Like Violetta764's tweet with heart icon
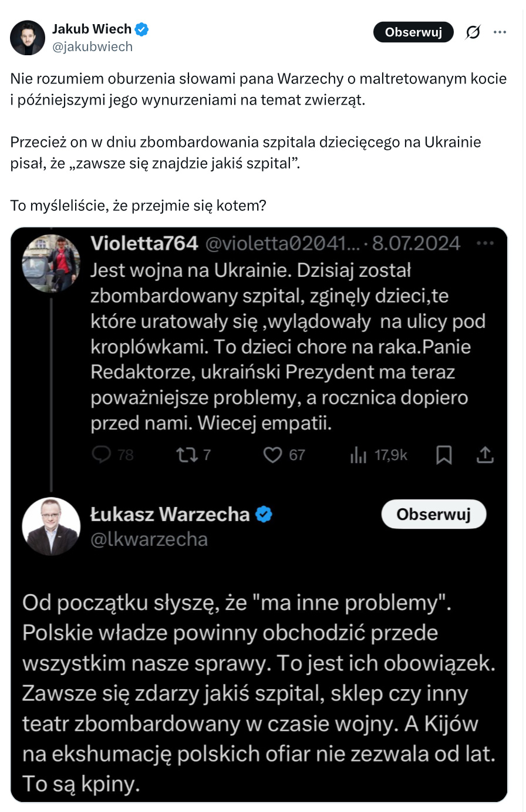526x812 pixels. pos(272,455)
